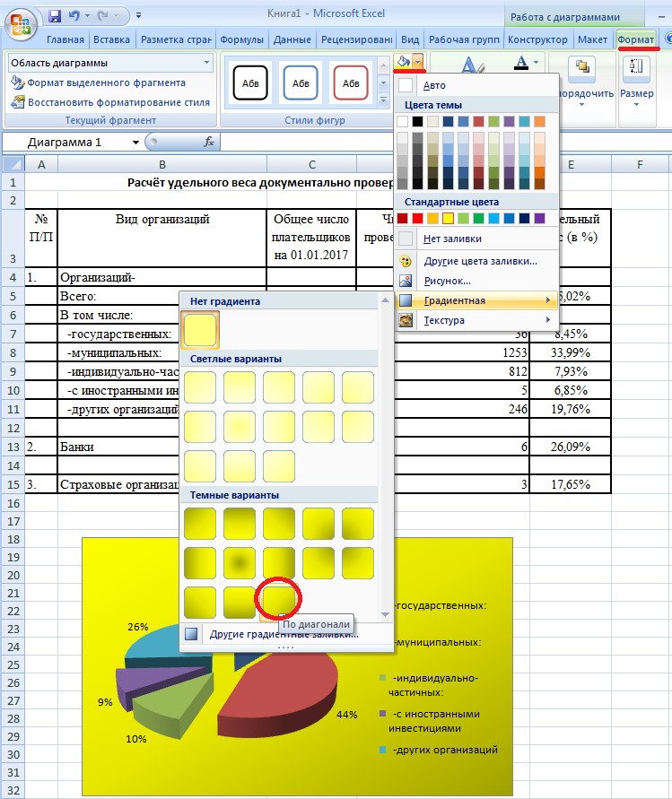The width and height of the screenshot is (672, 799).
Task: Expand the shape styles gallery More arrow
Action: coord(384,100)
